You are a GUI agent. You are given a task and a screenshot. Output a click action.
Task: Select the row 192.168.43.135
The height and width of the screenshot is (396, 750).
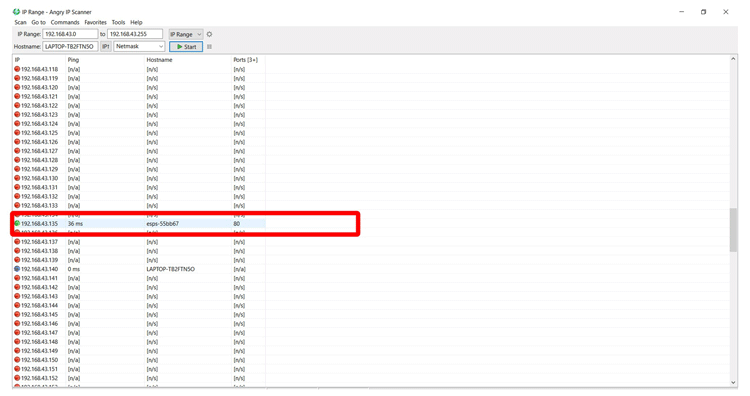[139, 223]
